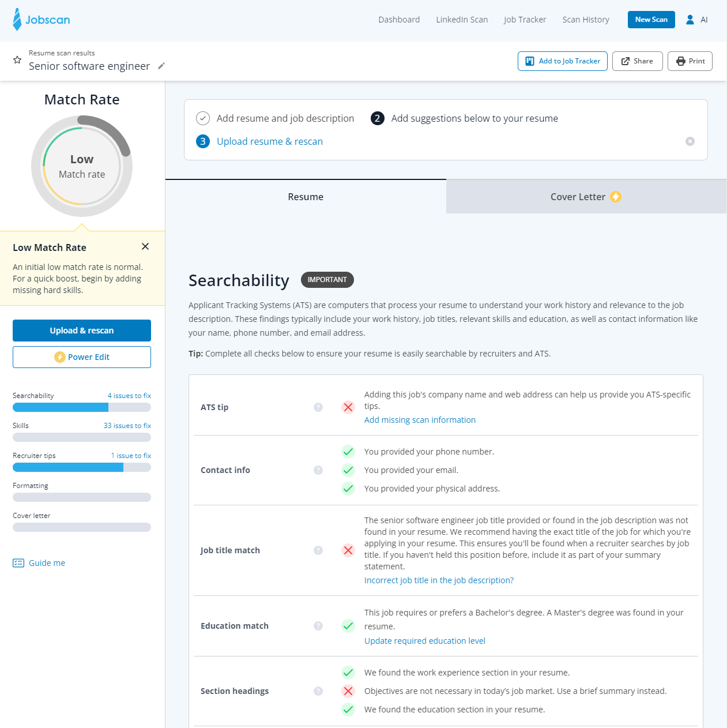Click help icon beside Education match
Image resolution: width=727 pixels, height=728 pixels.
tap(318, 626)
